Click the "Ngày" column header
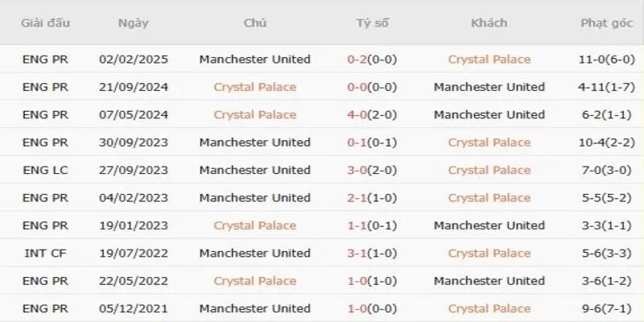The image size is (644, 322). click(133, 23)
